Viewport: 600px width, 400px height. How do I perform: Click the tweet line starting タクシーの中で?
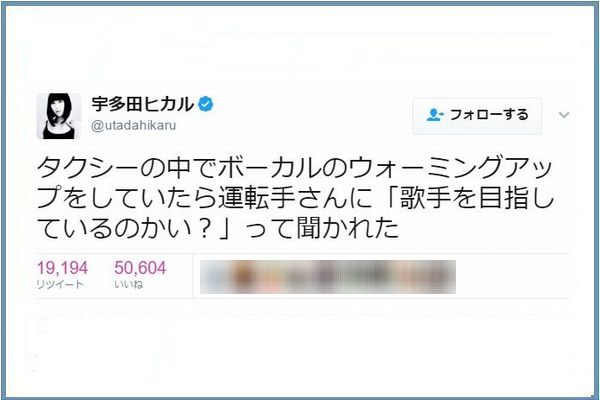coord(295,168)
